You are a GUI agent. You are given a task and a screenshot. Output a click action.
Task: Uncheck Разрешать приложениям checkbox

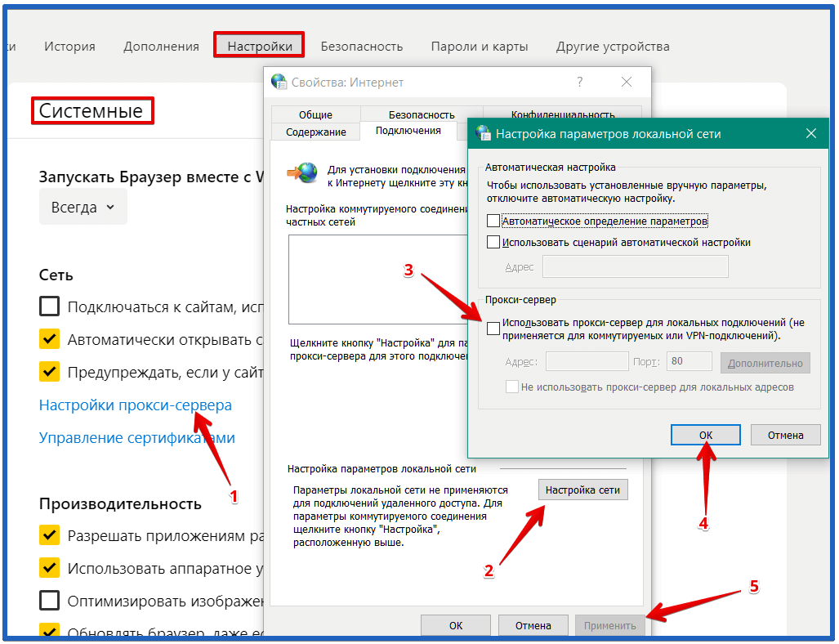tap(49, 534)
